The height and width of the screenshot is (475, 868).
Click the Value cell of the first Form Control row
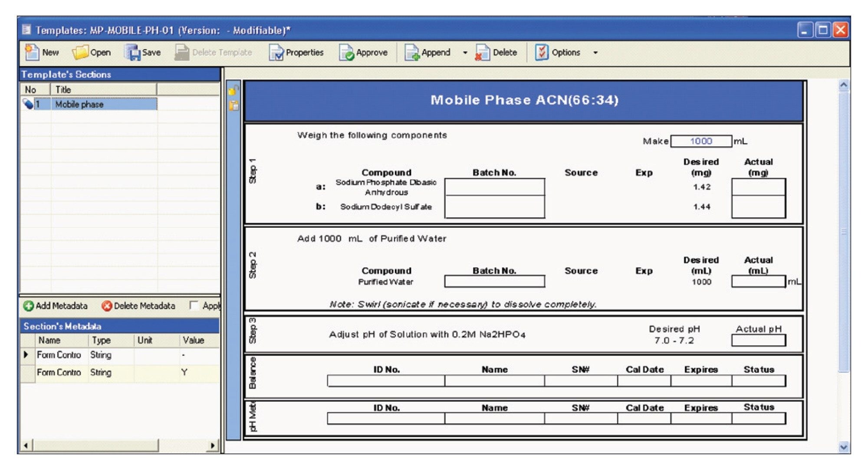[199, 355]
